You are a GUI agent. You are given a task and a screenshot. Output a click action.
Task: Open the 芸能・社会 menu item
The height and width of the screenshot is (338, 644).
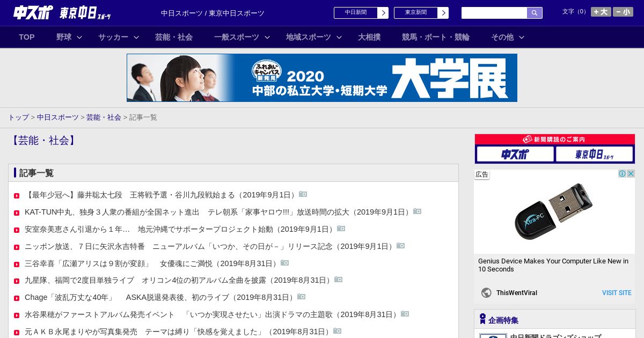[174, 37]
